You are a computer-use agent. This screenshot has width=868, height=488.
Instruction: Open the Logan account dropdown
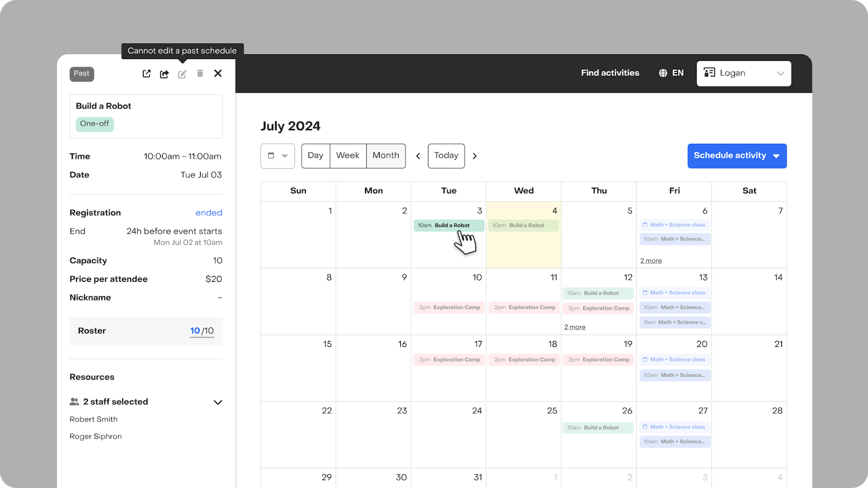click(x=744, y=73)
